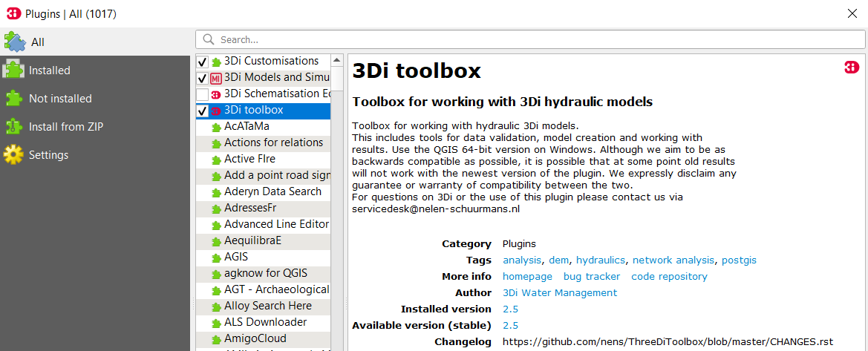This screenshot has height=351, width=868.
Task: Click the AequilibraE plugin icon
Action: coord(216,241)
